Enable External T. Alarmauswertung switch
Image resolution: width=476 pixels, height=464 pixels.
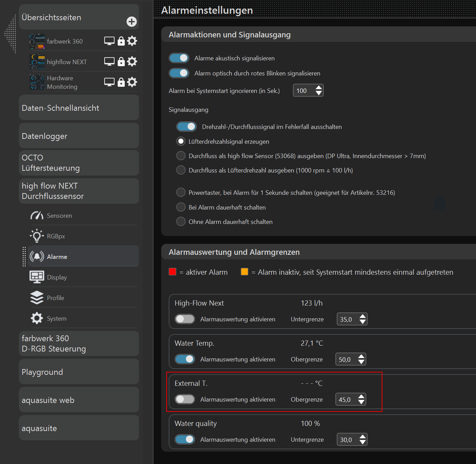point(185,399)
